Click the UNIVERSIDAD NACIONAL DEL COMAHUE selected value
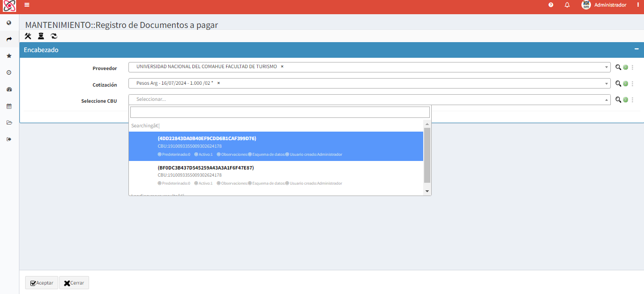The image size is (644, 294). [207, 67]
